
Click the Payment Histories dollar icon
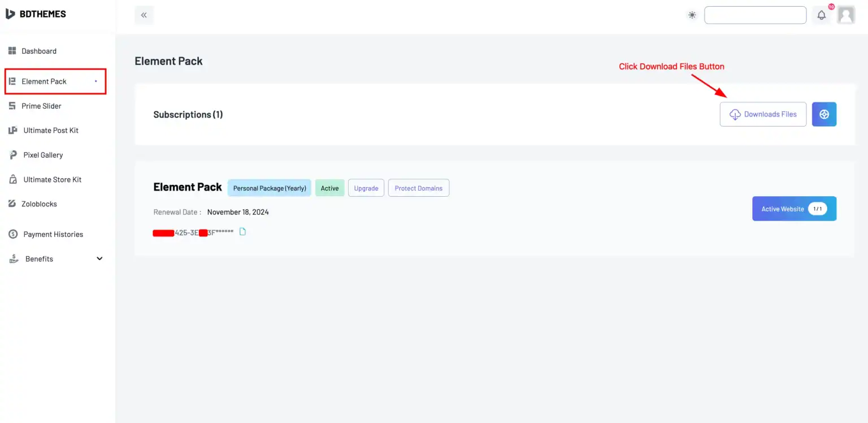(x=13, y=234)
